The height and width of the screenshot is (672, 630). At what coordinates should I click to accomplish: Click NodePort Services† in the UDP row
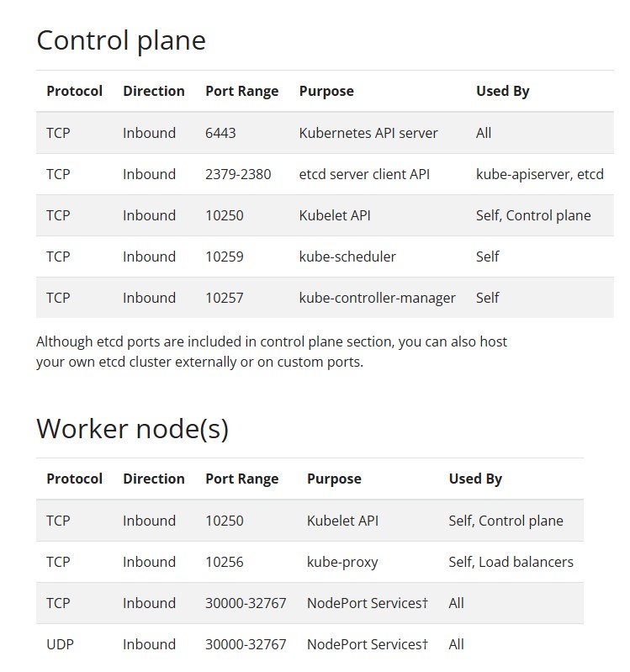(368, 644)
